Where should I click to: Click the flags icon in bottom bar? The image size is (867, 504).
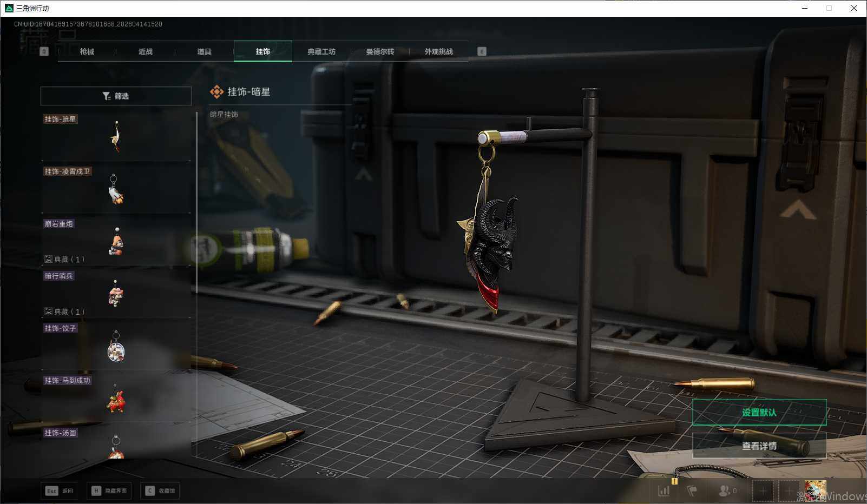[x=692, y=490]
